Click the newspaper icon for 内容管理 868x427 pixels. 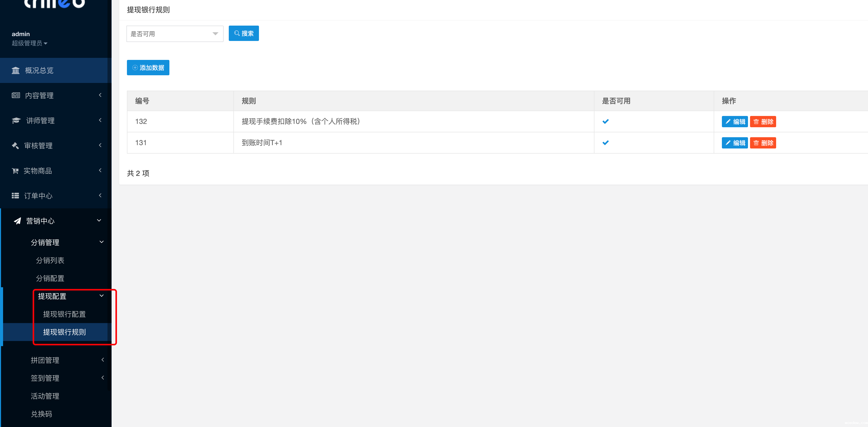(x=16, y=95)
